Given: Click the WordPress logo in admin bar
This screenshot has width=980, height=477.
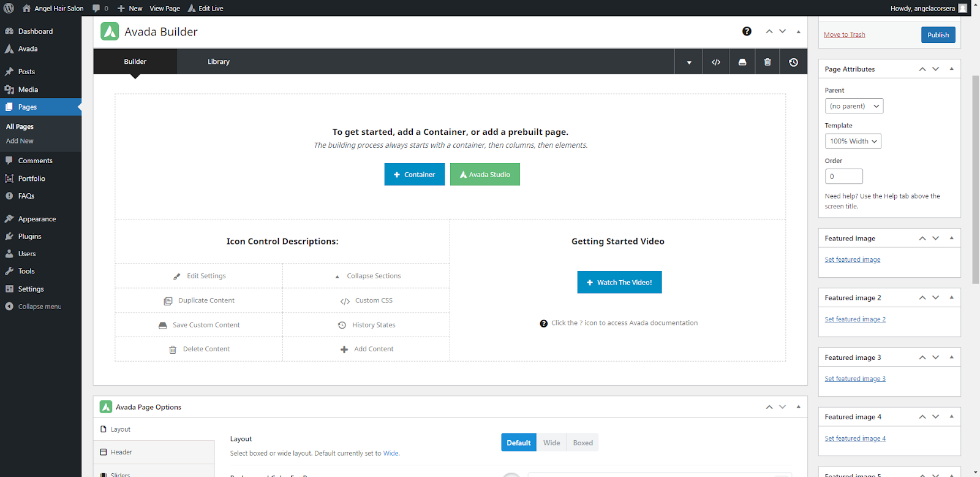Looking at the screenshot, I should pyautogui.click(x=9, y=9).
